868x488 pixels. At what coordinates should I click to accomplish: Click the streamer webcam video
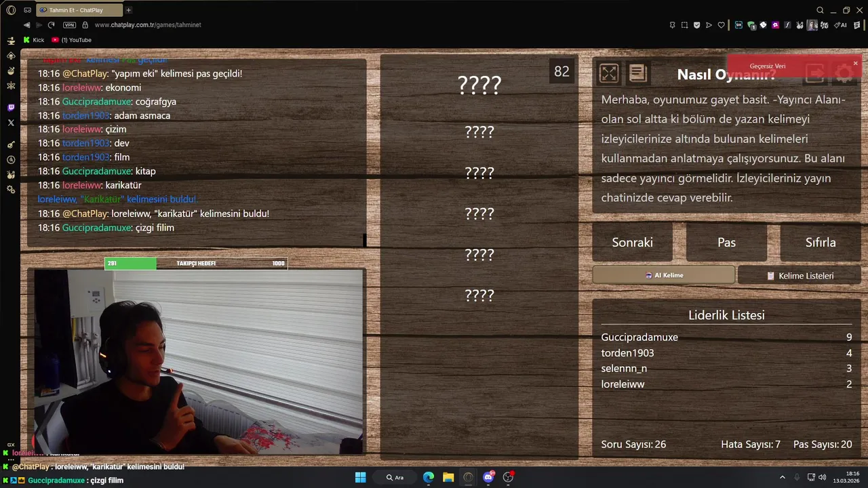pos(198,361)
